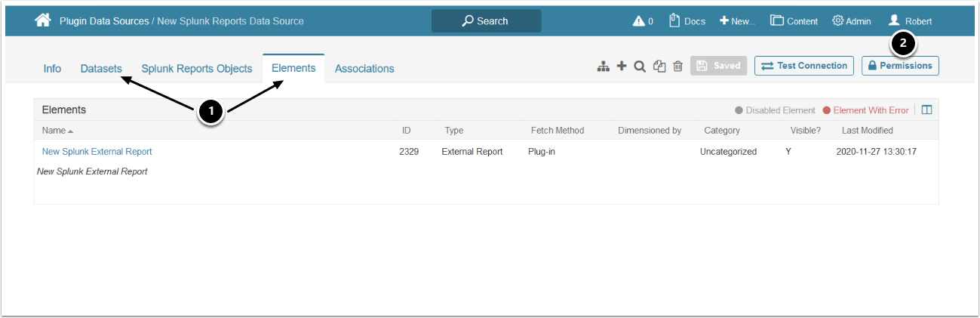Select the Elements tab
The width and height of the screenshot is (980, 318).
293,68
